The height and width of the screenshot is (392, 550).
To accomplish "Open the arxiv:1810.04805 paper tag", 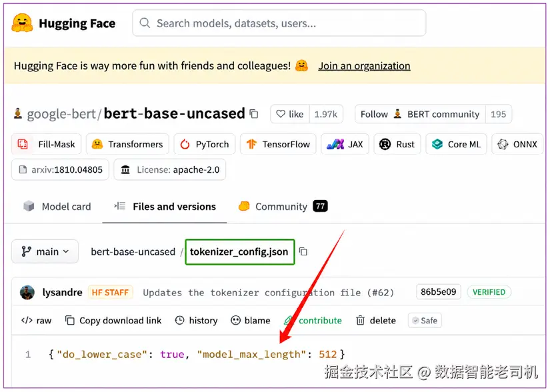I will (60, 170).
